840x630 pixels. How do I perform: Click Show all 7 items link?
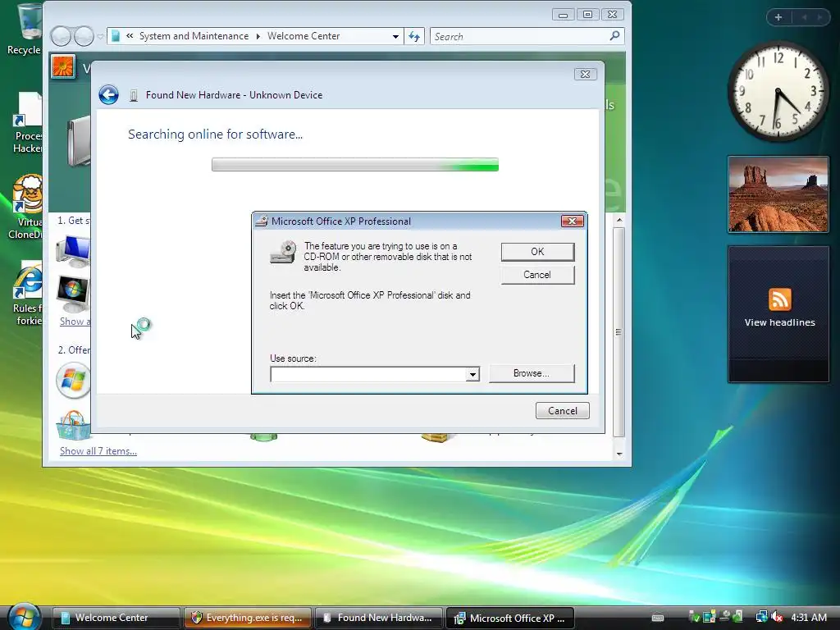(x=98, y=451)
